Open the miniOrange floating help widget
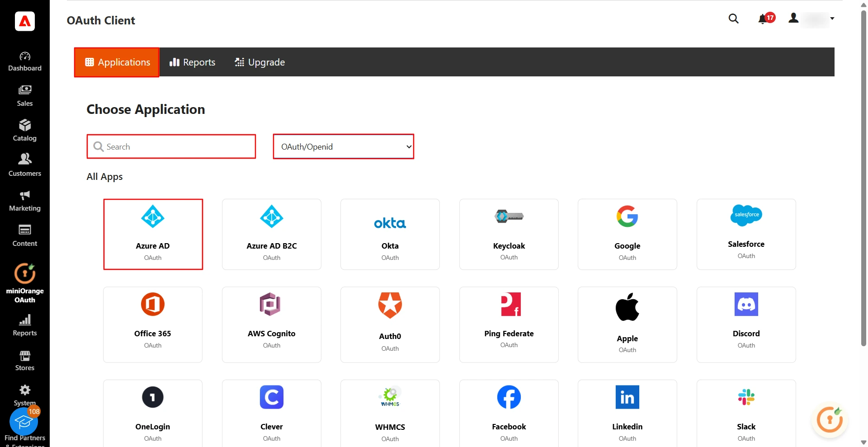 pyautogui.click(x=830, y=420)
